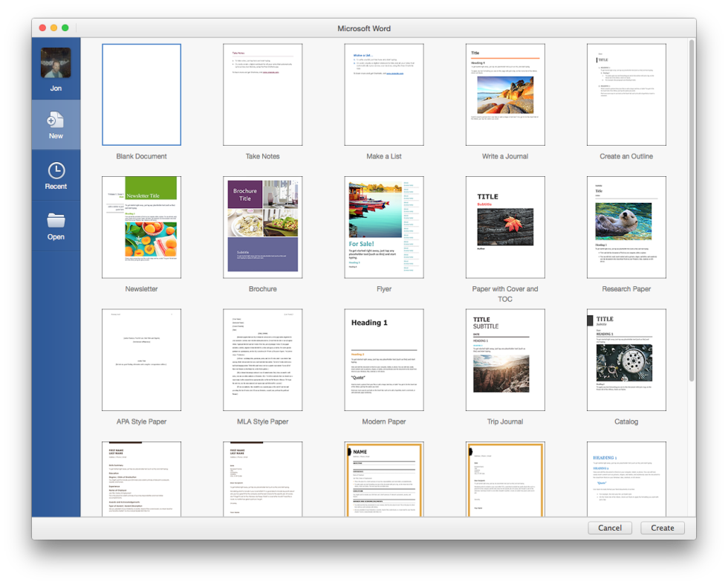Click the "Create an Outline" caption text

click(x=626, y=157)
